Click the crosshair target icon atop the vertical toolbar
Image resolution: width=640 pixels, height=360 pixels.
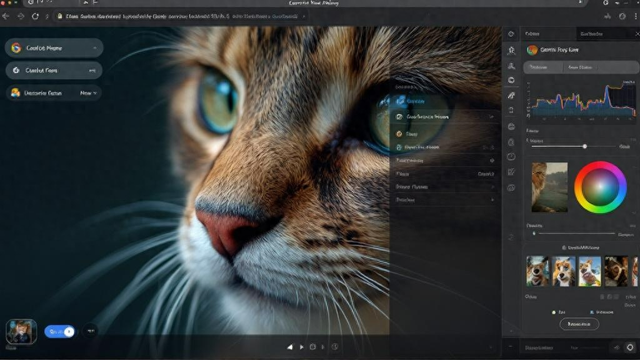pyautogui.click(x=511, y=34)
